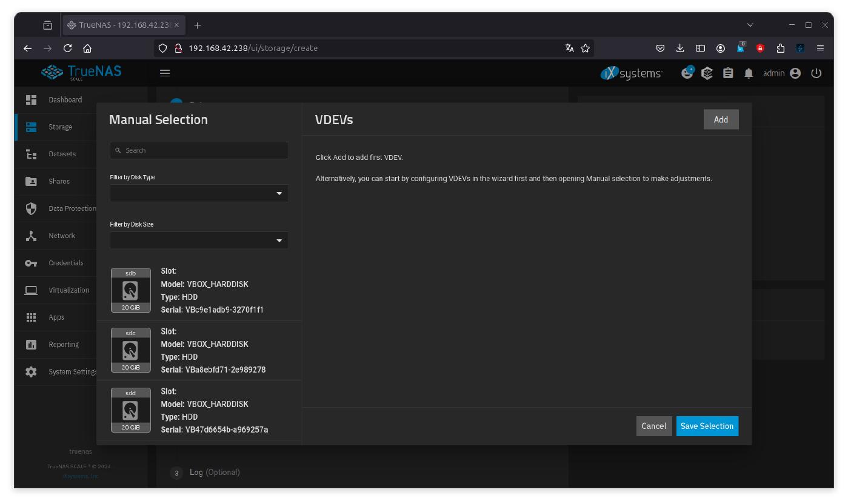Click the sdb disk drive icon
The width and height of the screenshot is (848, 504).
click(x=130, y=290)
